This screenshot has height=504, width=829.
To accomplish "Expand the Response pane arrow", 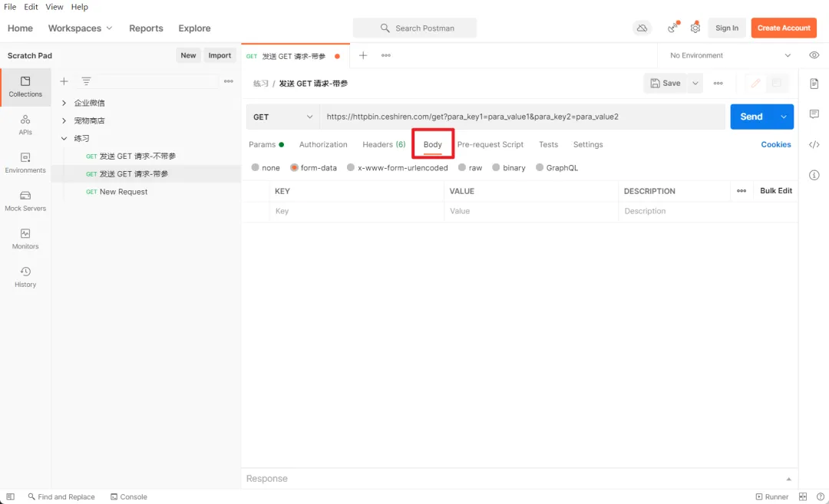I will tap(788, 479).
